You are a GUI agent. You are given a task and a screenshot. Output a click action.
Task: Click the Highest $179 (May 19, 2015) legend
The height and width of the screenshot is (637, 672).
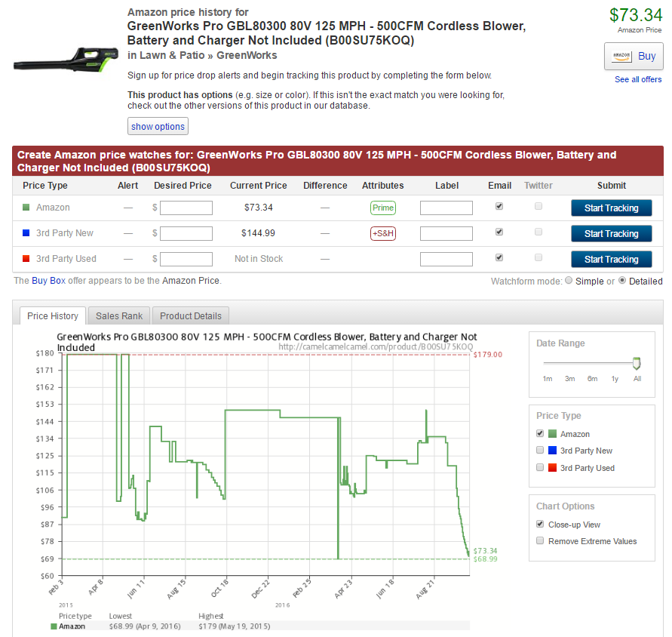pyautogui.click(x=234, y=626)
